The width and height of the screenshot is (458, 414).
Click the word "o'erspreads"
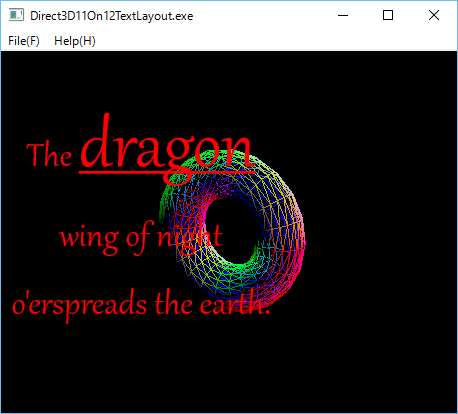tap(79, 305)
